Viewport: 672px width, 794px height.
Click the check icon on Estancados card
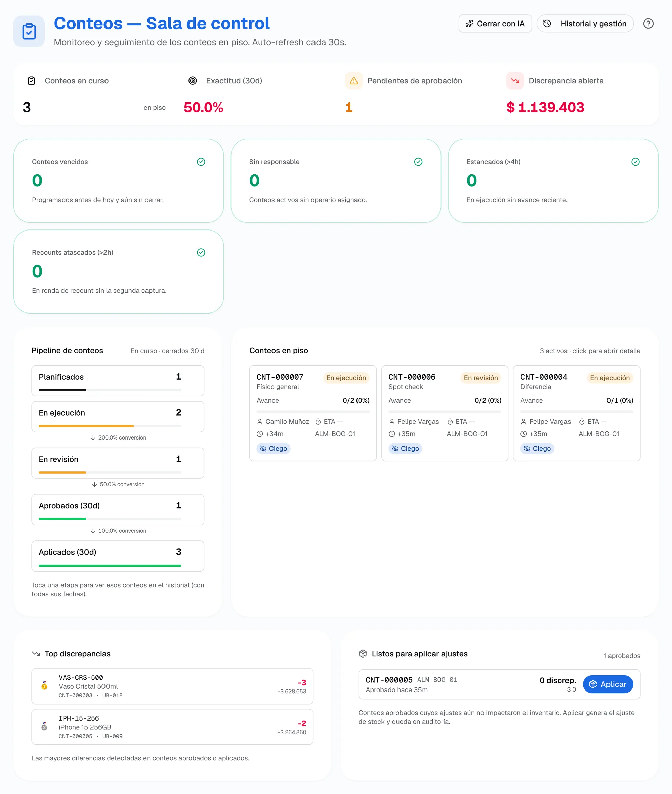[x=635, y=162]
